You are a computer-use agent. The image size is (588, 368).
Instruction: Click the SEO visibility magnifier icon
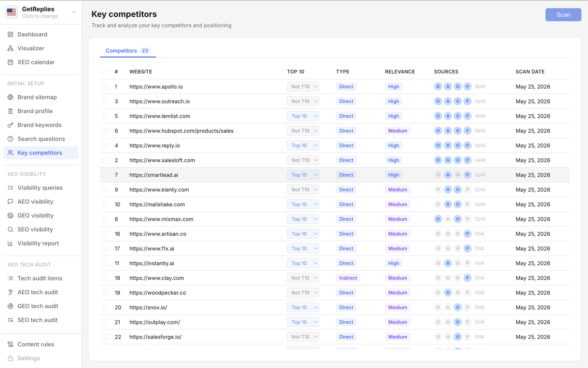pyautogui.click(x=11, y=229)
